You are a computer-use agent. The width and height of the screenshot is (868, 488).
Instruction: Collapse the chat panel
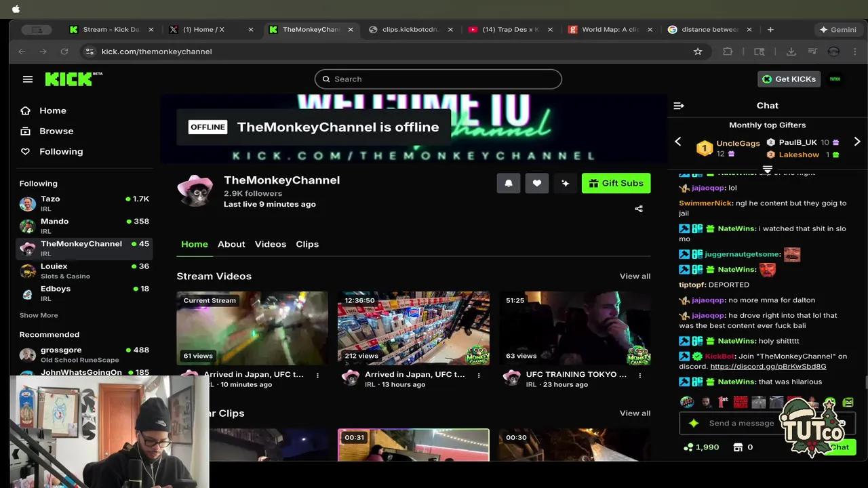pyautogui.click(x=679, y=106)
